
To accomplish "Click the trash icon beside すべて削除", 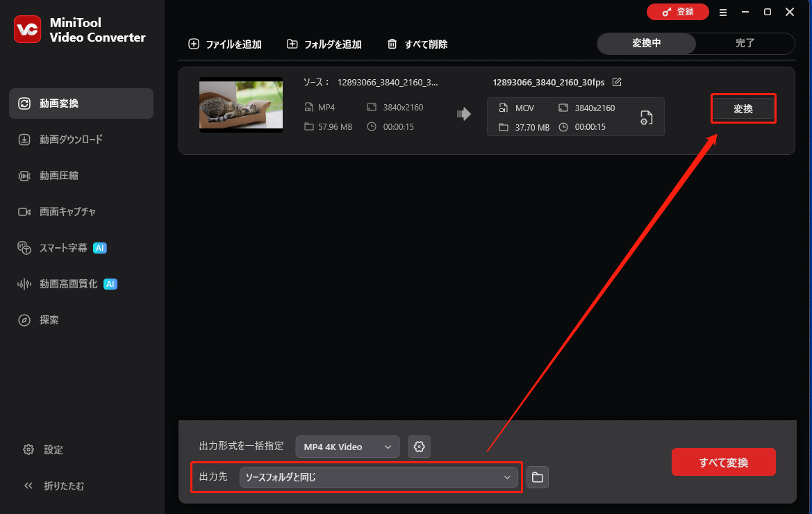I will 392,44.
